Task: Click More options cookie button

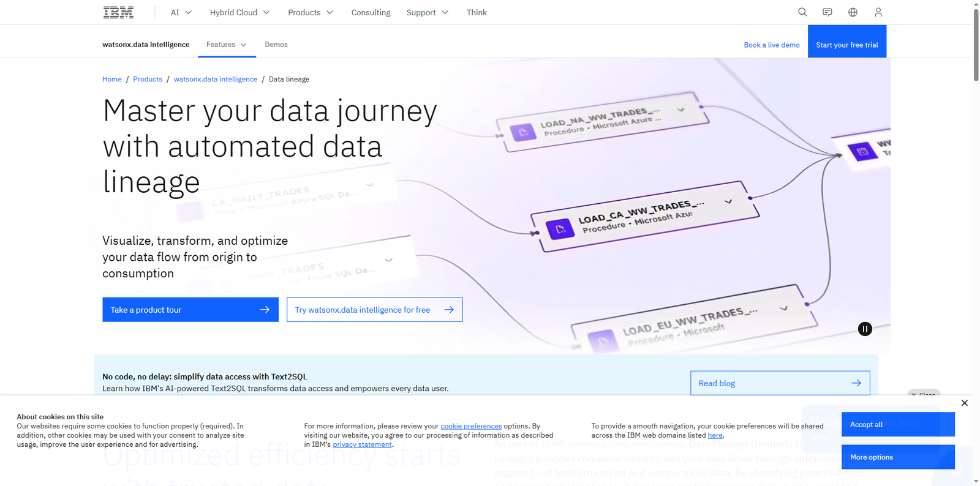Action: coord(898,457)
